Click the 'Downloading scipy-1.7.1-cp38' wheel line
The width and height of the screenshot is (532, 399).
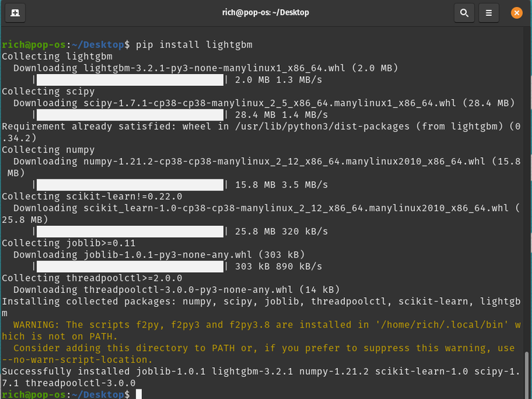tap(264, 103)
